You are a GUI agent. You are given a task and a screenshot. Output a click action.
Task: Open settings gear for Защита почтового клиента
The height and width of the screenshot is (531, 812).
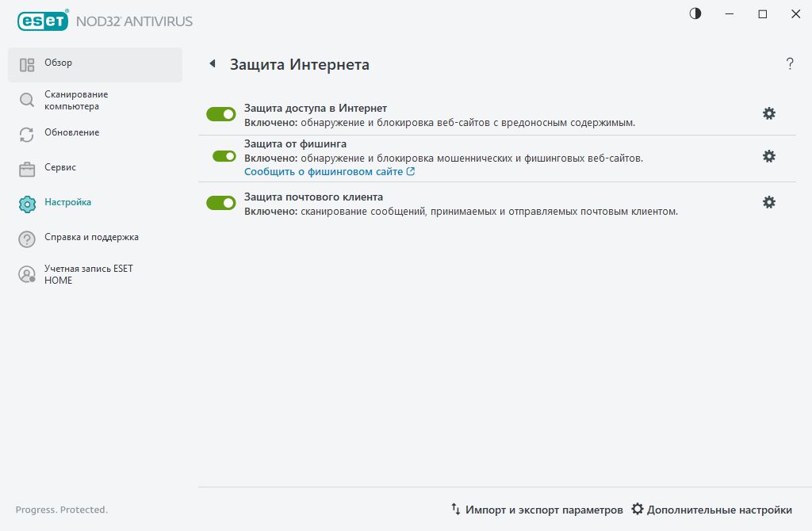pyautogui.click(x=768, y=202)
